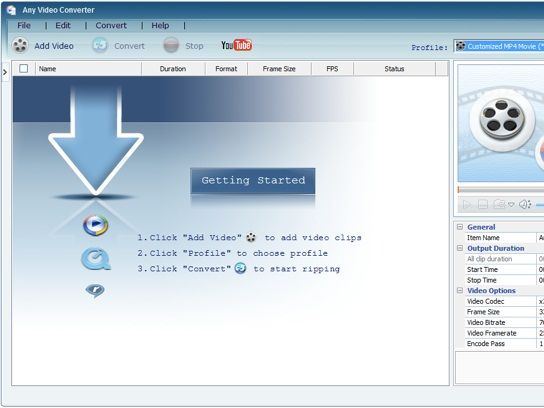The height and width of the screenshot is (408, 544).
Task: Click the Convert text label in toolbar
Action: point(129,46)
